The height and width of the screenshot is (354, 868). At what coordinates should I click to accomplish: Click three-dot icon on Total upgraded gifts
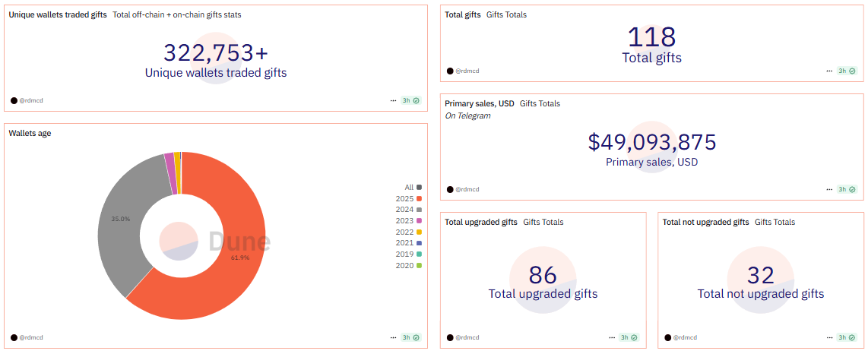[x=612, y=337]
